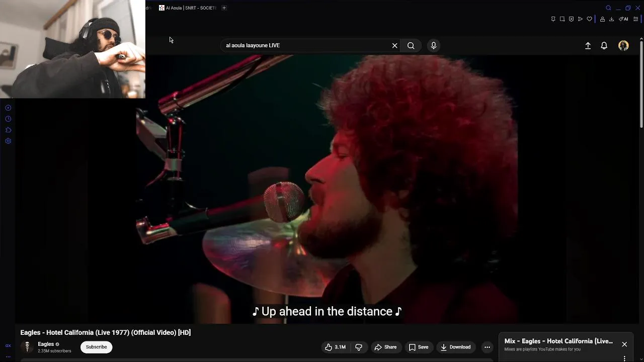Click the upload video icon
644x362 pixels.
point(588,46)
